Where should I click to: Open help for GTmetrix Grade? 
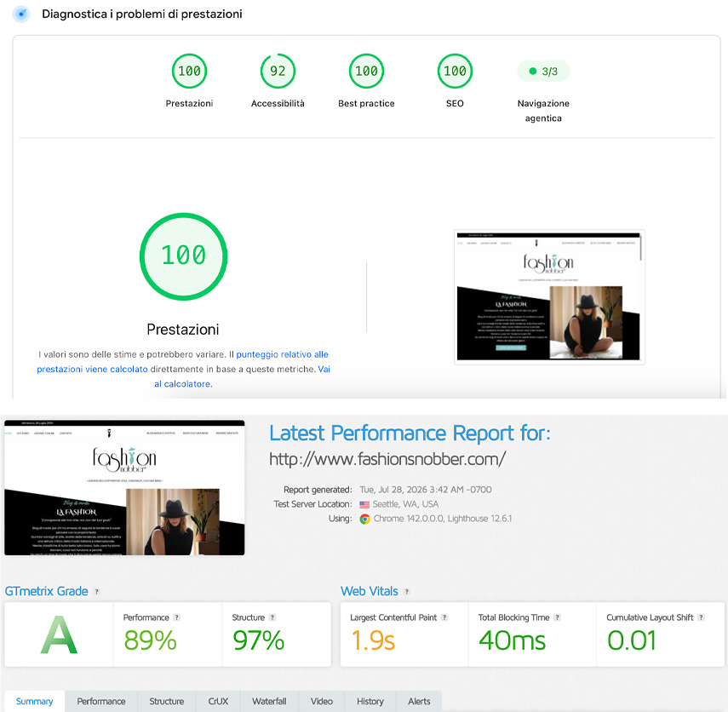click(x=96, y=592)
